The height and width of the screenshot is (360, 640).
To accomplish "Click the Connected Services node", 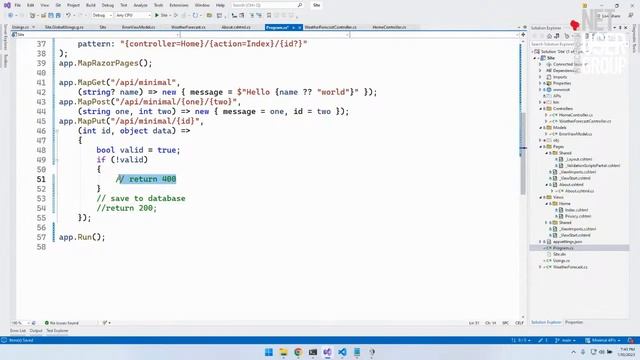I will 567,64.
